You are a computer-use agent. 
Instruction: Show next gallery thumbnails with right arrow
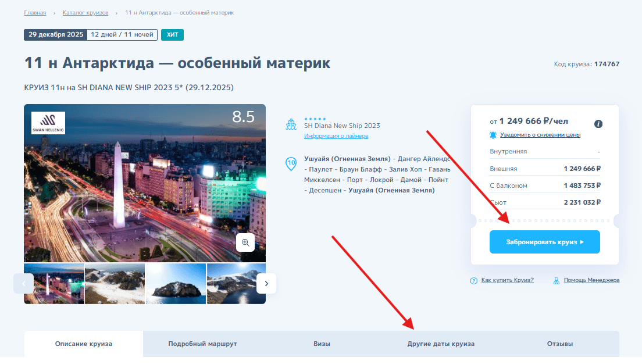tap(266, 283)
